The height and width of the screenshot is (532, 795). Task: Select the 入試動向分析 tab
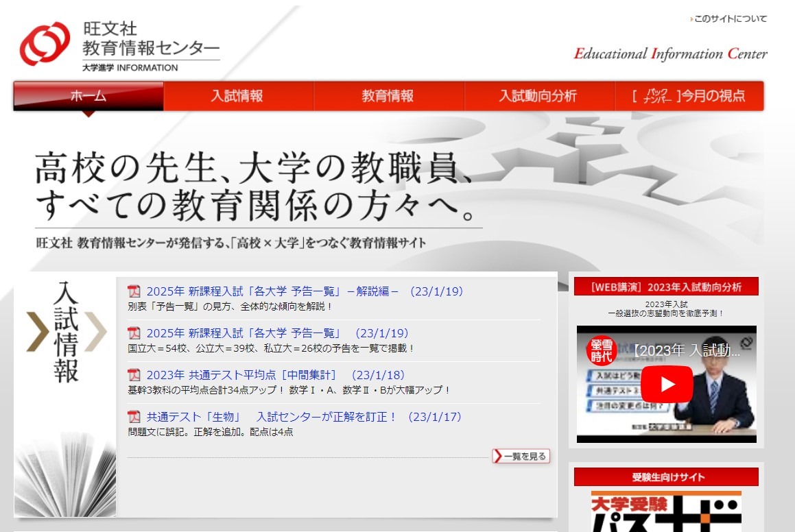point(539,97)
